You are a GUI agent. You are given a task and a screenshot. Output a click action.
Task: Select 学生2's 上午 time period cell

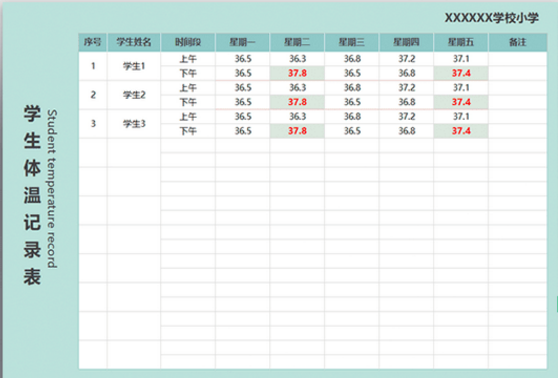(x=188, y=88)
